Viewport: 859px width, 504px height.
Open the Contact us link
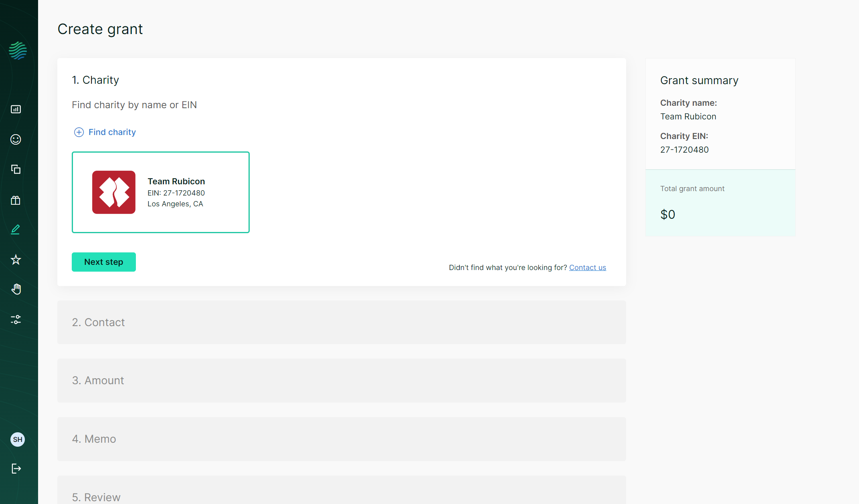pos(587,268)
